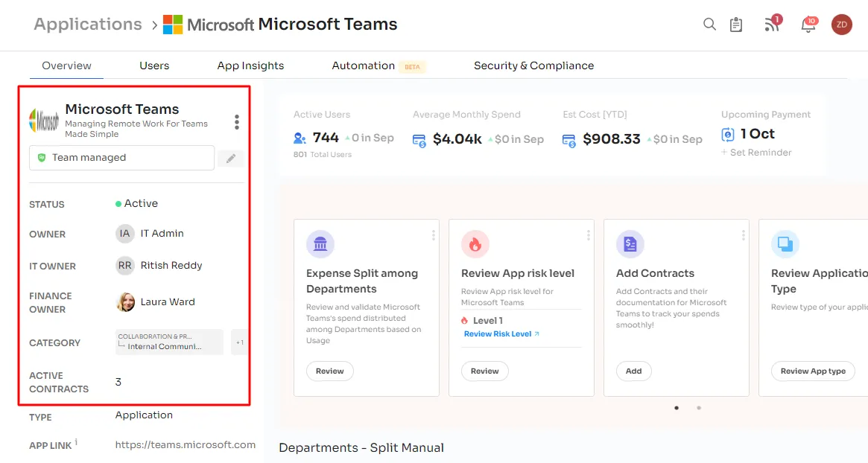868x463 pixels.
Task: Open the dots menu on Add Contracts card
Action: click(743, 236)
